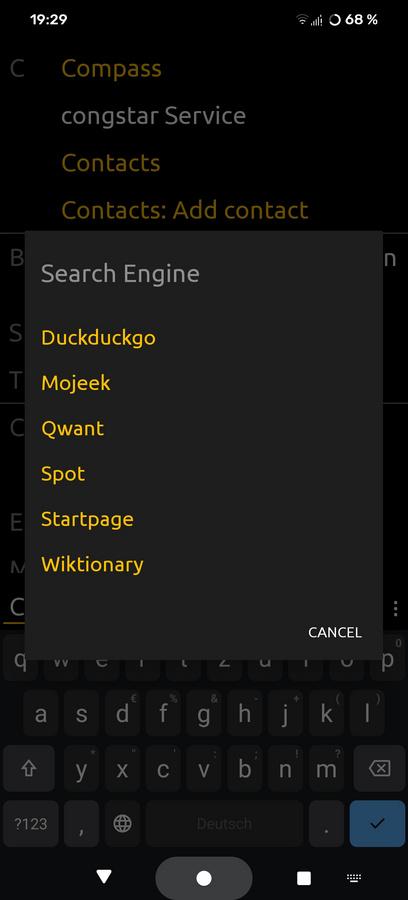Switch keyboard to ?123 symbols layout
Image resolution: width=408 pixels, height=900 pixels.
click(x=31, y=824)
